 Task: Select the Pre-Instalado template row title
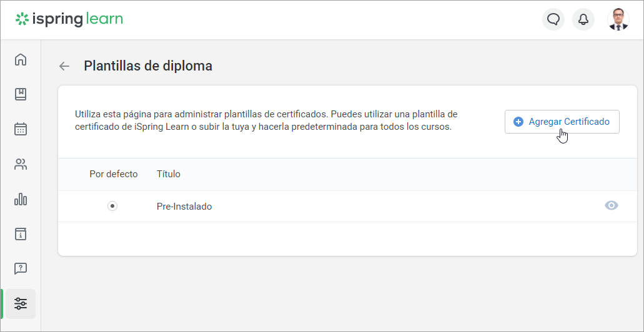pos(184,207)
